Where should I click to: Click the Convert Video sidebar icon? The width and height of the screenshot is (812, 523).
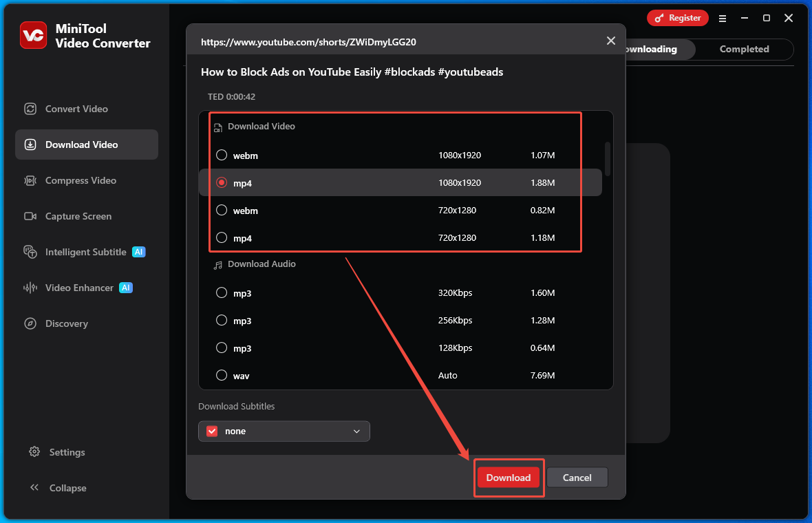[x=30, y=109]
